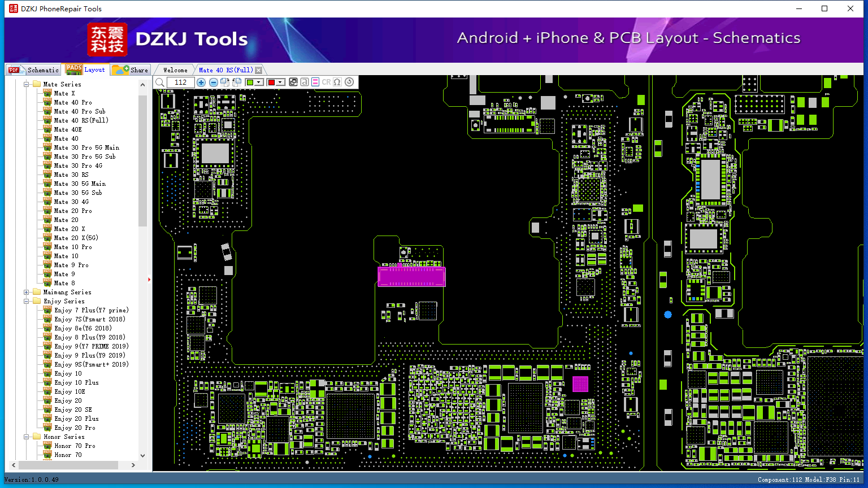Open Mate 30 Pro 4G
Image resolution: width=868 pixels, height=488 pixels.
[x=78, y=165]
